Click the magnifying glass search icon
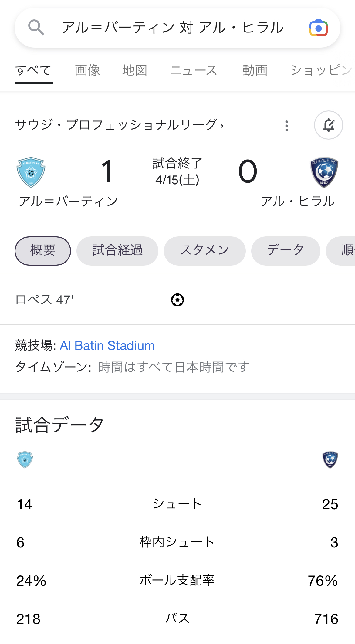Image resolution: width=355 pixels, height=644 pixels. click(x=36, y=28)
